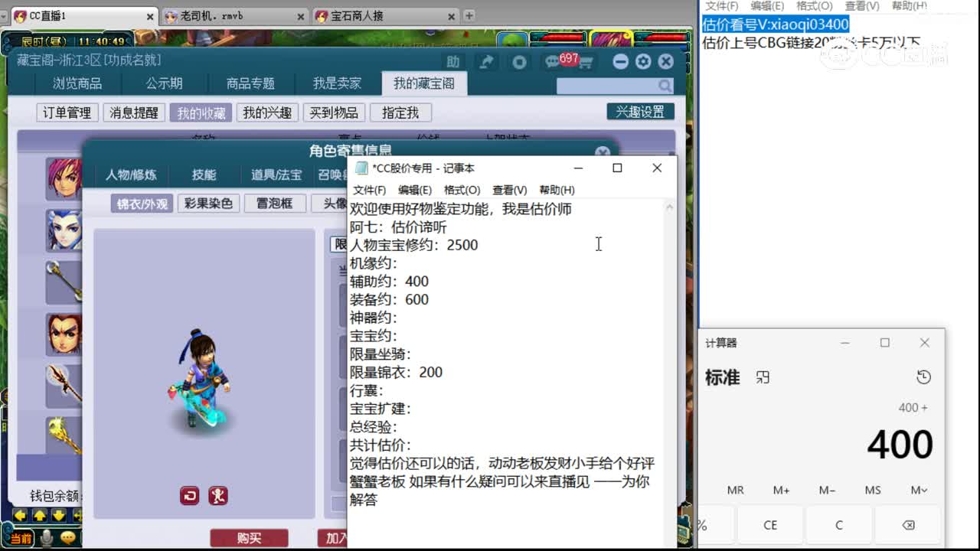Select the blue-haired character avatar in favorites list

pyautogui.click(x=64, y=230)
